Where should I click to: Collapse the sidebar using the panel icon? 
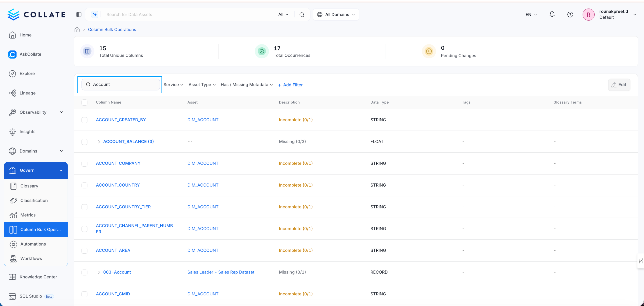coord(79,14)
